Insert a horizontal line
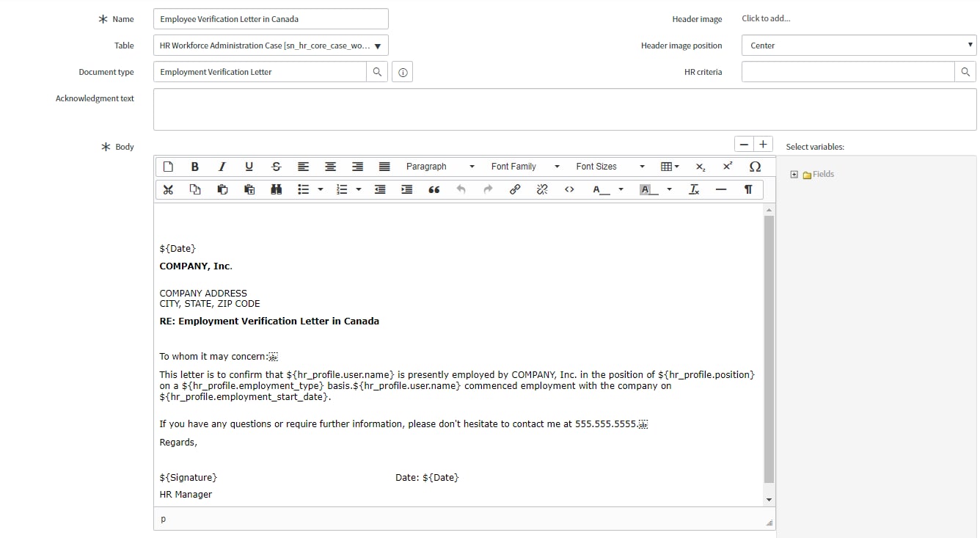 tap(721, 189)
